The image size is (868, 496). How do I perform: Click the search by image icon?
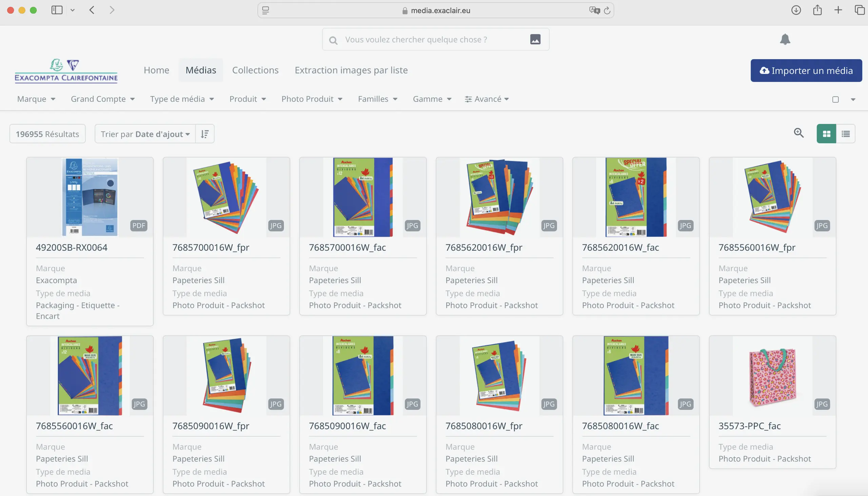coord(535,40)
